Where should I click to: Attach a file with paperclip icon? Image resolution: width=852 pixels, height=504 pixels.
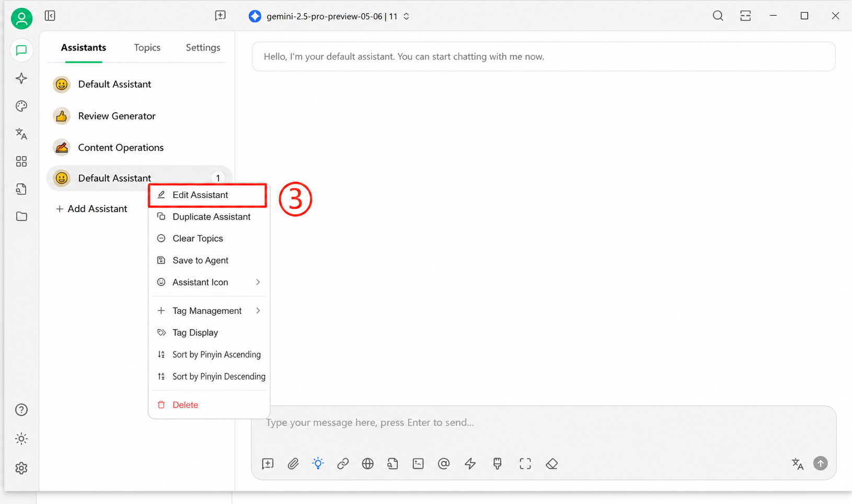(293, 464)
